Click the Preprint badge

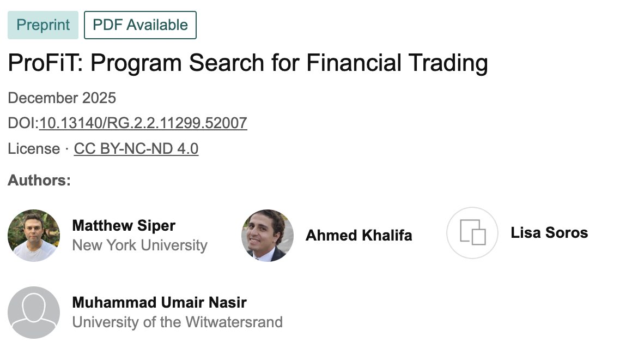click(43, 25)
